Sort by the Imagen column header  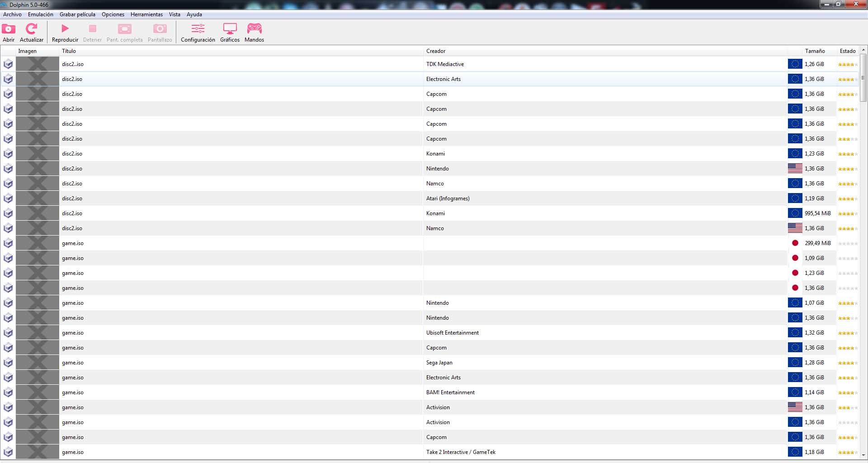(38, 51)
